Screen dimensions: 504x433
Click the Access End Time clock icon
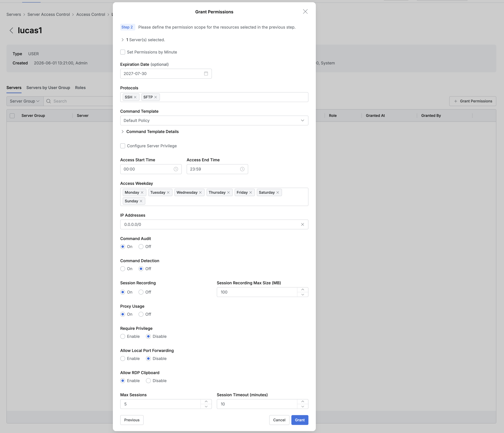(242, 169)
